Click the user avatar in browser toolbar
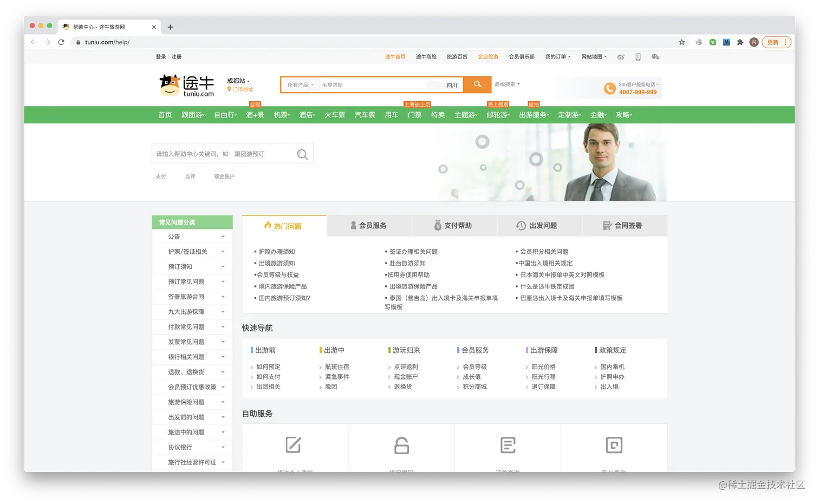The image size is (819, 504). (753, 42)
